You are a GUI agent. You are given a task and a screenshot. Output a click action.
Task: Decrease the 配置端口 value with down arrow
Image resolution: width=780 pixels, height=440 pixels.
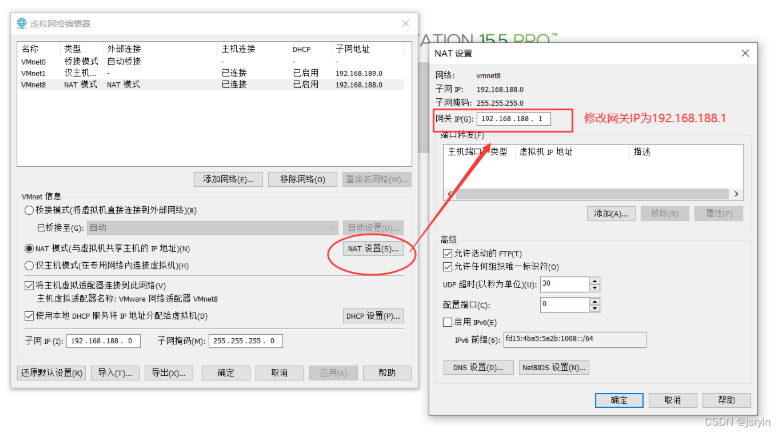(595, 308)
